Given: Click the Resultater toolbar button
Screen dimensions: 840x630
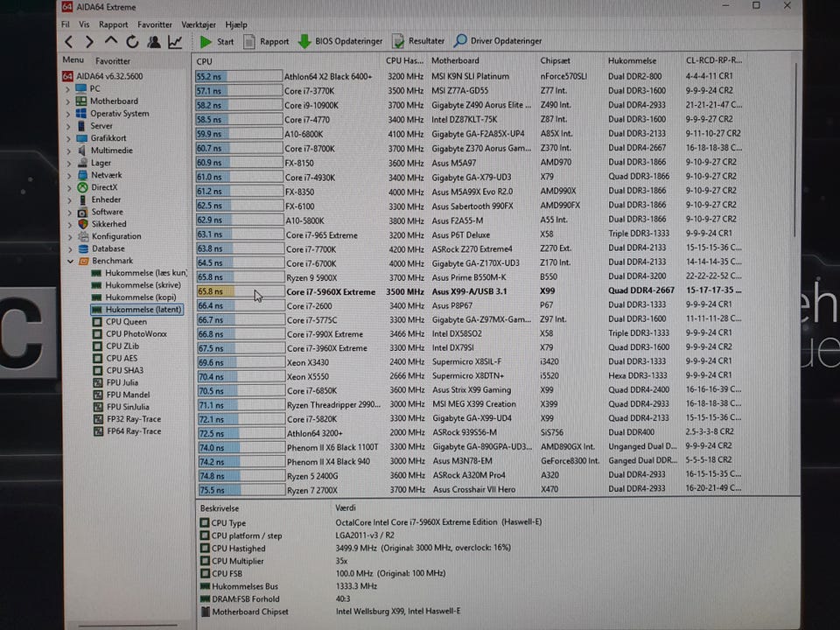Looking at the screenshot, I should click(x=418, y=41).
